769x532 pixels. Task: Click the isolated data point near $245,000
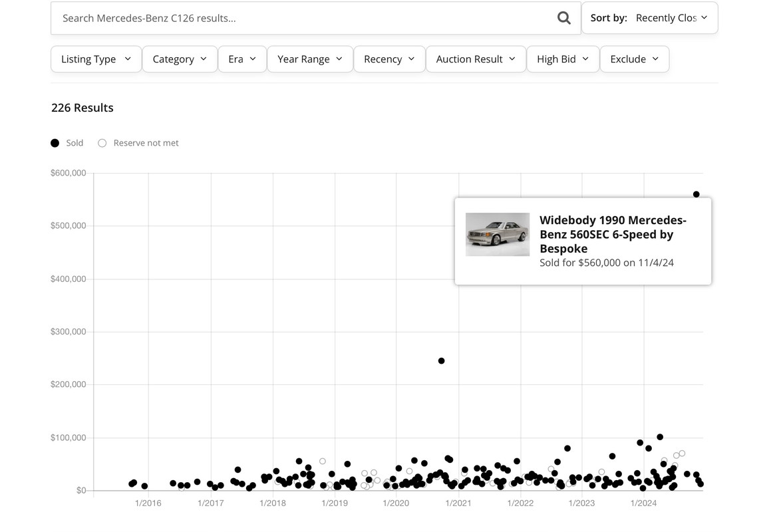(442, 361)
